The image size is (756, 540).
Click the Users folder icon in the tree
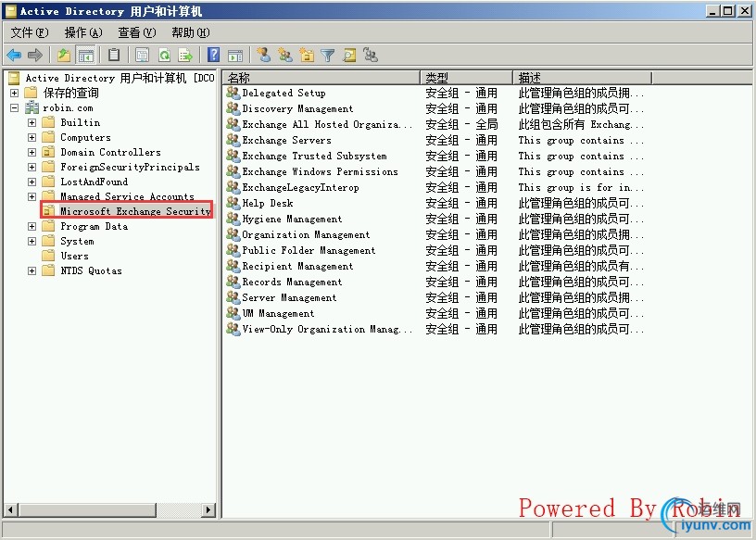[48, 256]
